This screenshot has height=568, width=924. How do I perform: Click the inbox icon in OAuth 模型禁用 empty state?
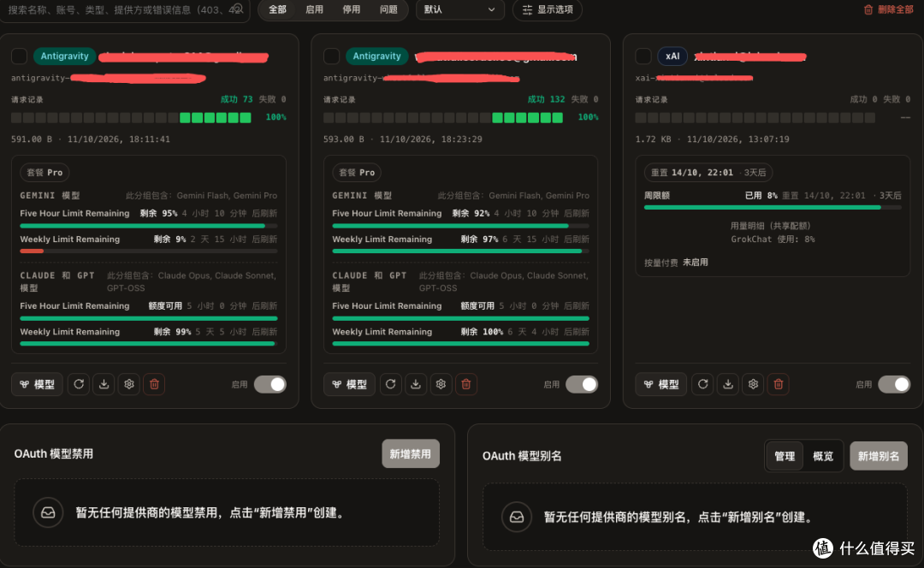click(x=48, y=512)
